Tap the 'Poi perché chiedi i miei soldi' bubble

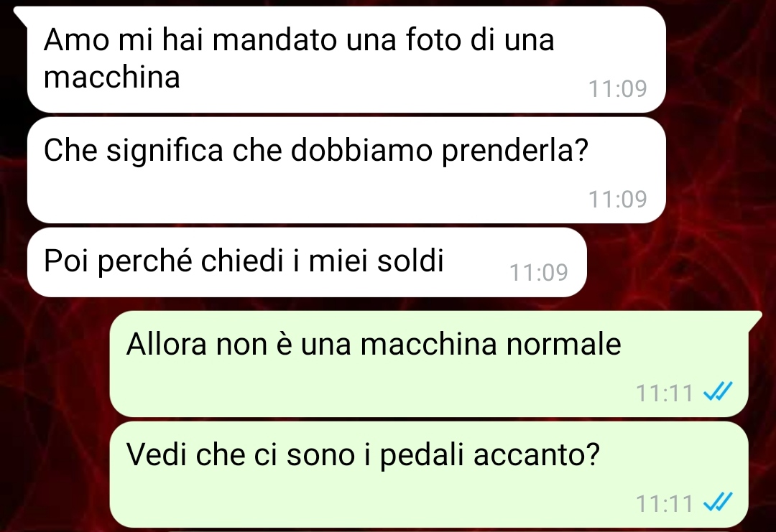[307, 262]
